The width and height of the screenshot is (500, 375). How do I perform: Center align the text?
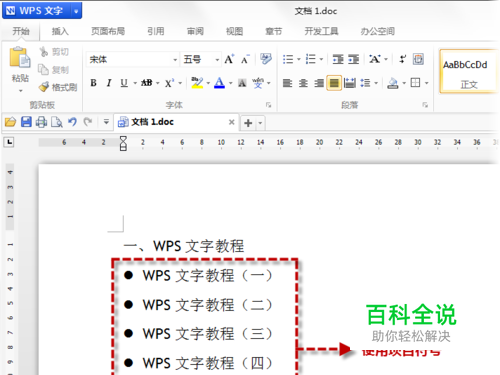click(x=303, y=83)
